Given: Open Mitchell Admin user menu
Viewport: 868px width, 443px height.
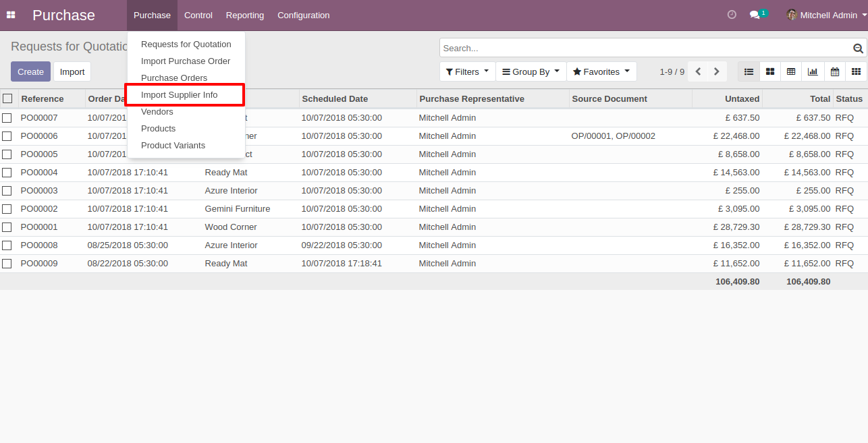Looking at the screenshot, I should tap(826, 15).
